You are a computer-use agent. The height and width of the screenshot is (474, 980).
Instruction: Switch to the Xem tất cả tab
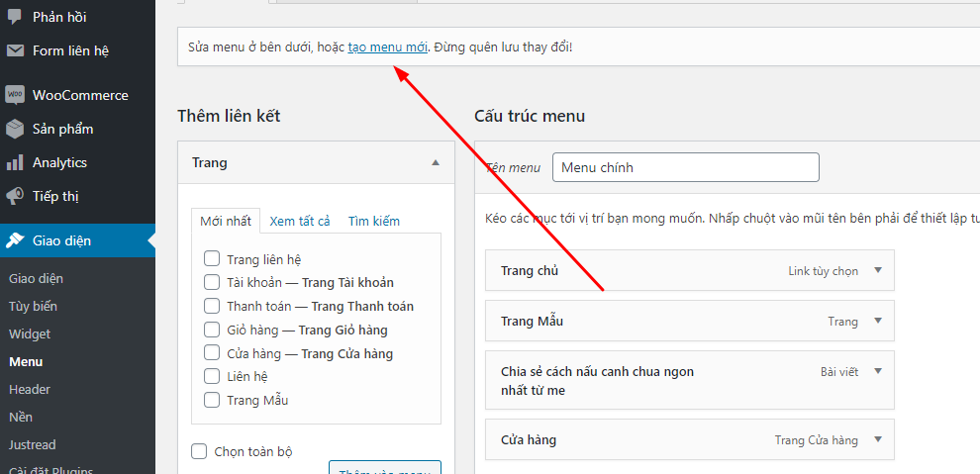pos(300,221)
